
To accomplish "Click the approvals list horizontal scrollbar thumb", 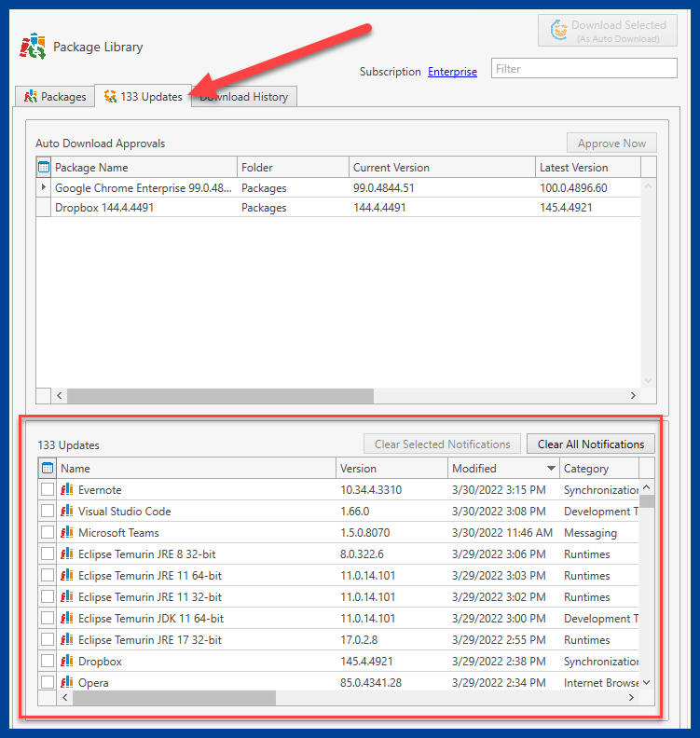I will 220,396.
